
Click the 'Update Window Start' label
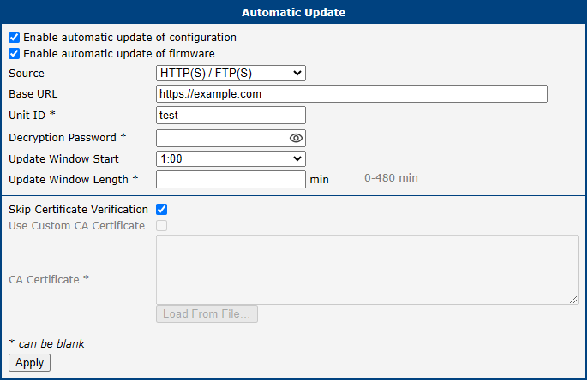(63, 159)
